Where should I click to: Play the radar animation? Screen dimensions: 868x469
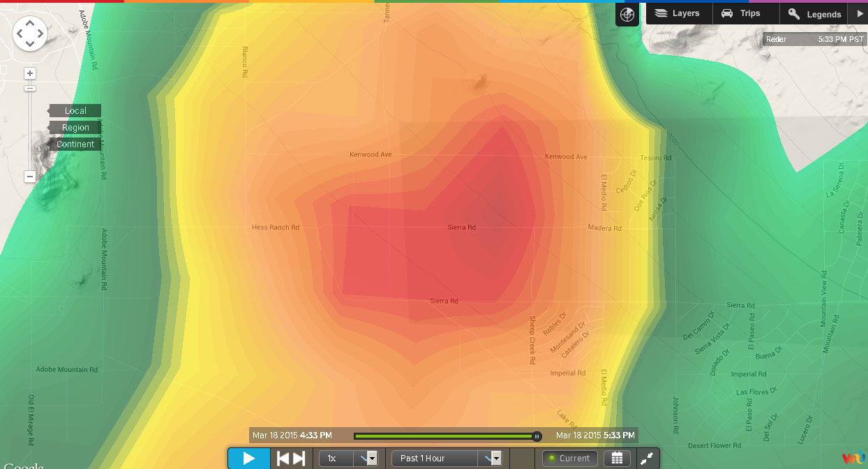coord(249,459)
